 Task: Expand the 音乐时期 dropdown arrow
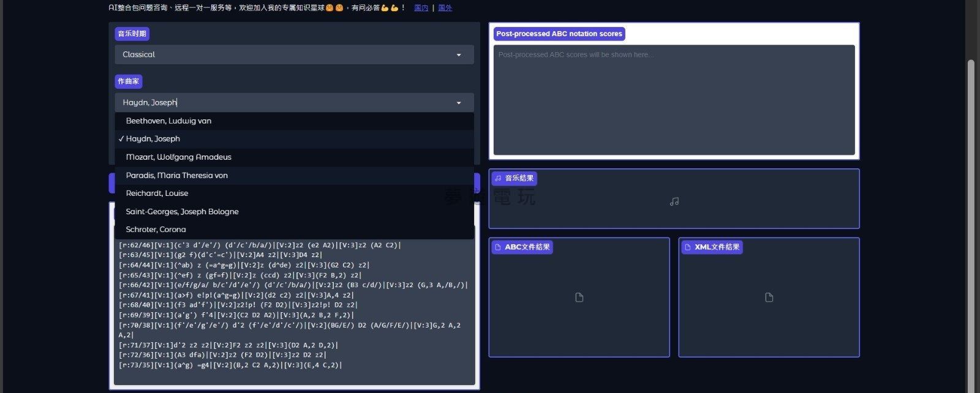459,55
